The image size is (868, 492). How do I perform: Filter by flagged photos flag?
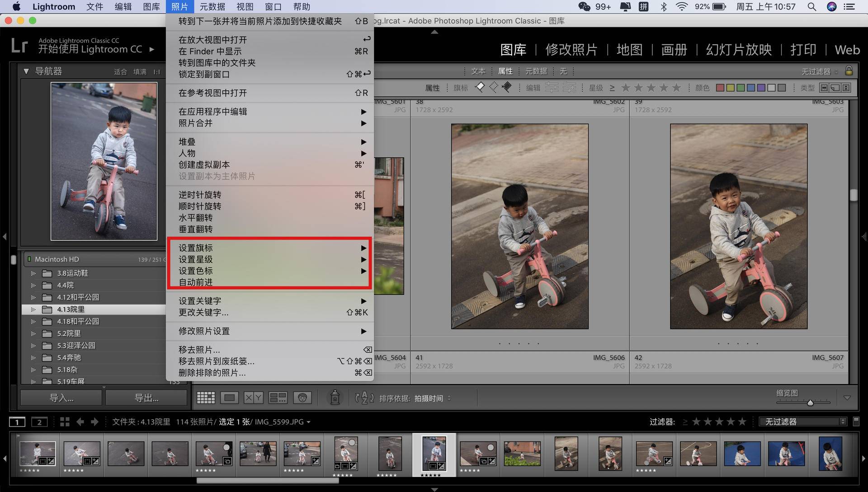pos(480,87)
